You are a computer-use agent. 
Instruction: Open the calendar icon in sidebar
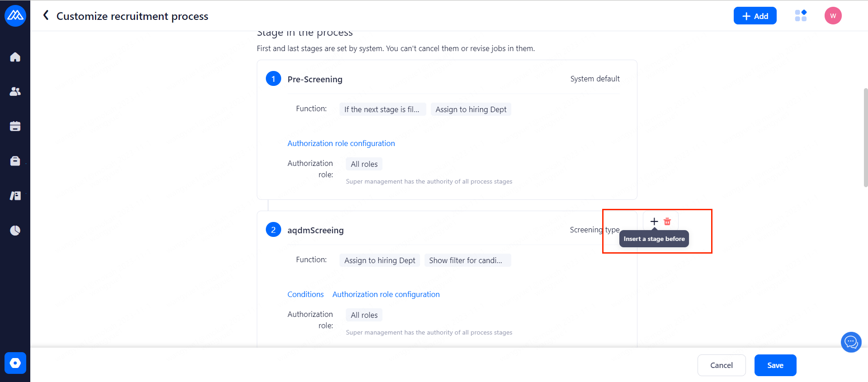click(x=15, y=126)
